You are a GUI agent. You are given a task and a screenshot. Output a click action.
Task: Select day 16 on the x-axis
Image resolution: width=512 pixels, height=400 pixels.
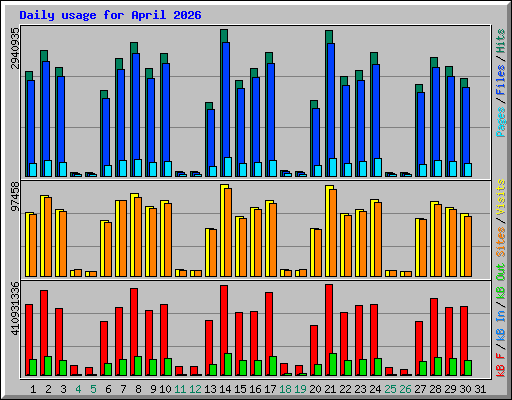(255, 389)
